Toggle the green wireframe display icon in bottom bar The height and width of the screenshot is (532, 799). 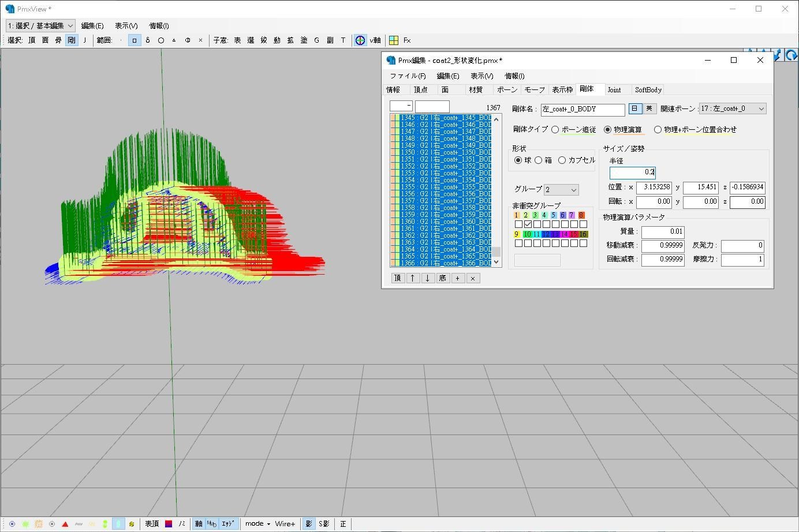25,524
